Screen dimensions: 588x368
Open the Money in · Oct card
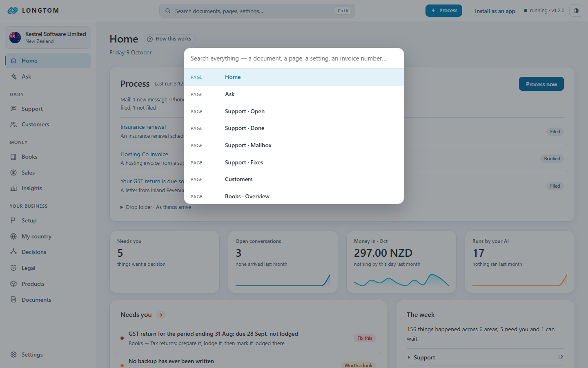click(401, 262)
